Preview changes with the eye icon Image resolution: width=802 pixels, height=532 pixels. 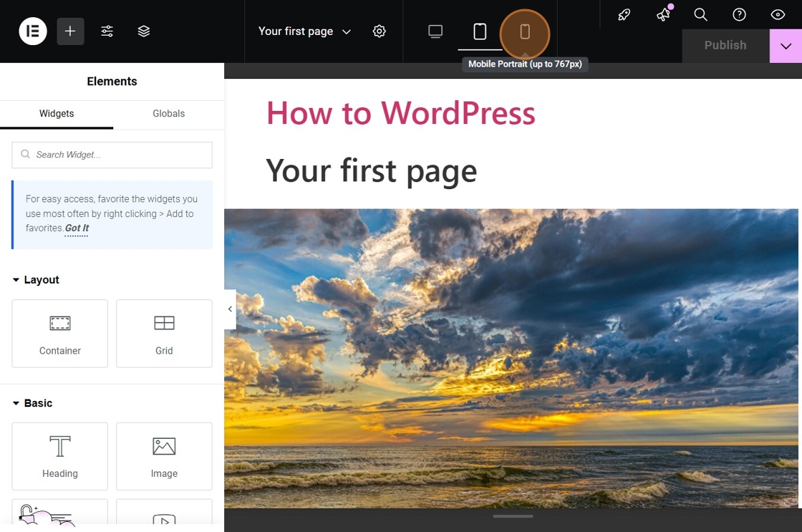(x=778, y=14)
